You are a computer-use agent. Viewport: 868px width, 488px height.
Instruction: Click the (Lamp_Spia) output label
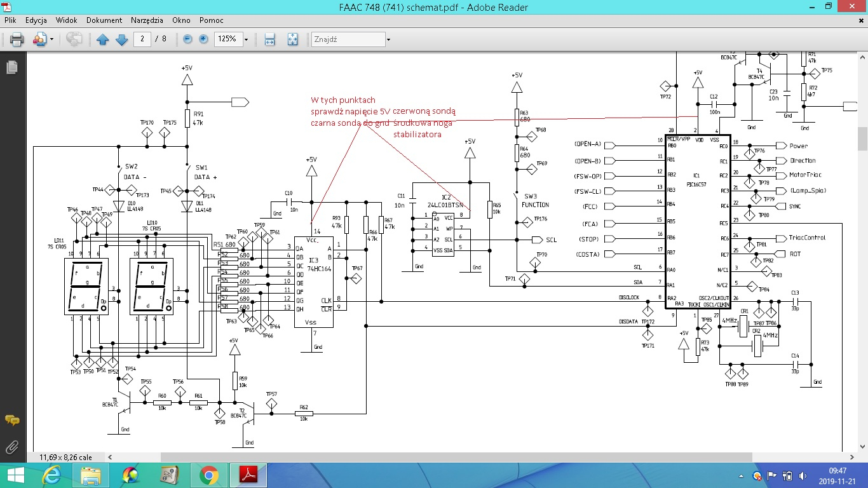pos(808,191)
